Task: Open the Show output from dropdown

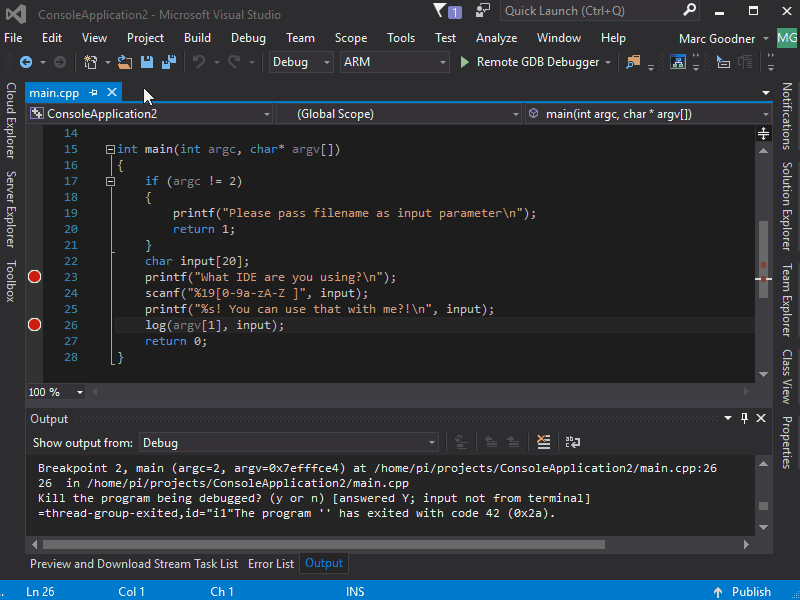Action: 288,442
